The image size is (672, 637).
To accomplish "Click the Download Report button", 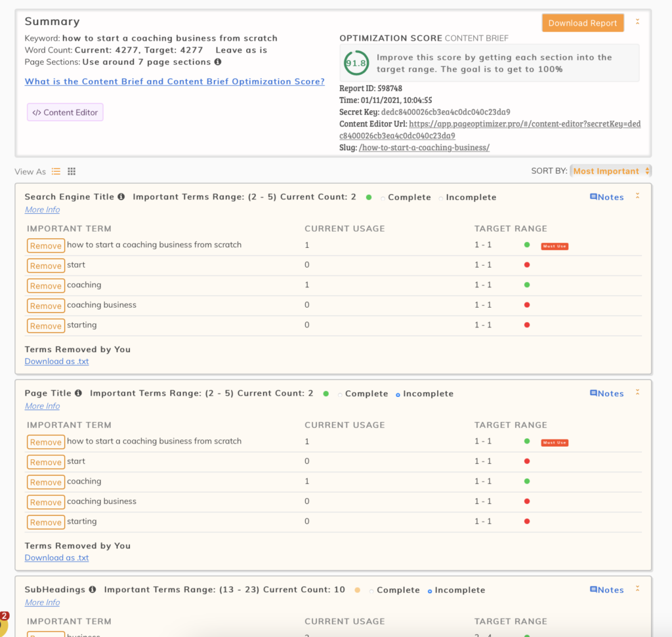I will coord(583,23).
